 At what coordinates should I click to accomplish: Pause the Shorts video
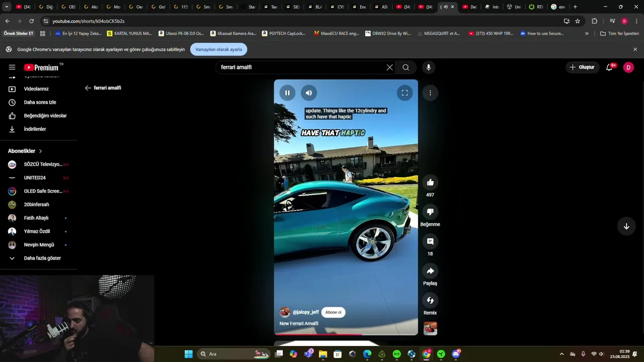tap(287, 93)
